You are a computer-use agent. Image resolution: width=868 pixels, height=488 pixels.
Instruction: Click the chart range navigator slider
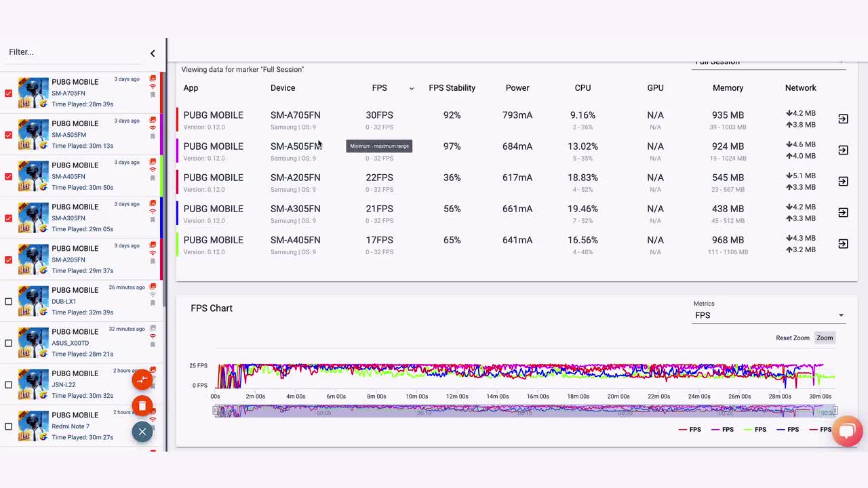pyautogui.click(x=526, y=411)
